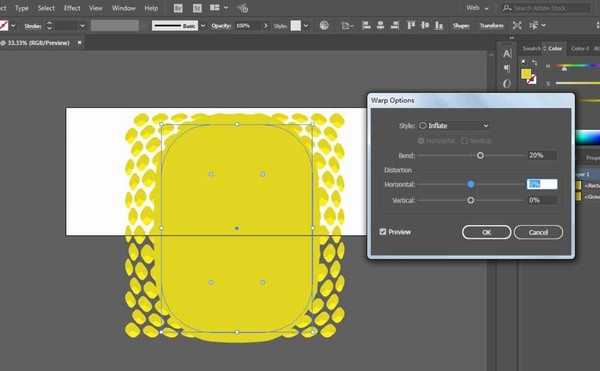Open the Style dropdown showing Inflate

coord(454,125)
